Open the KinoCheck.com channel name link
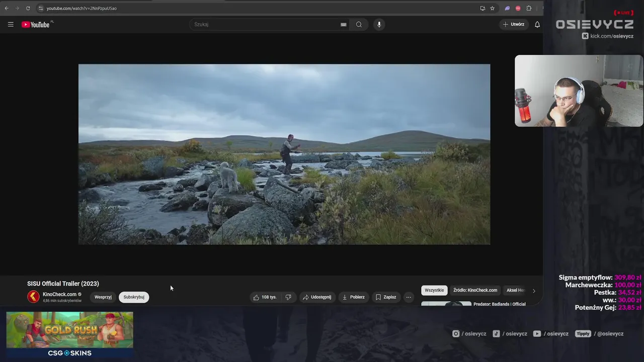This screenshot has width=644, height=362. pyautogui.click(x=59, y=294)
